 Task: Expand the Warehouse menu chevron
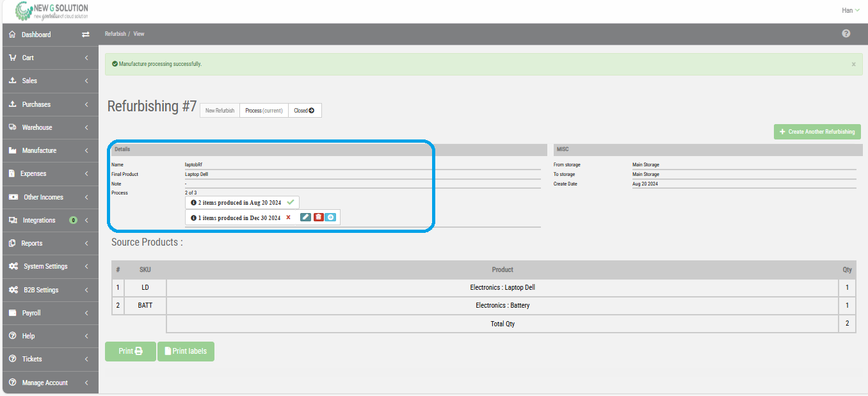click(x=86, y=127)
